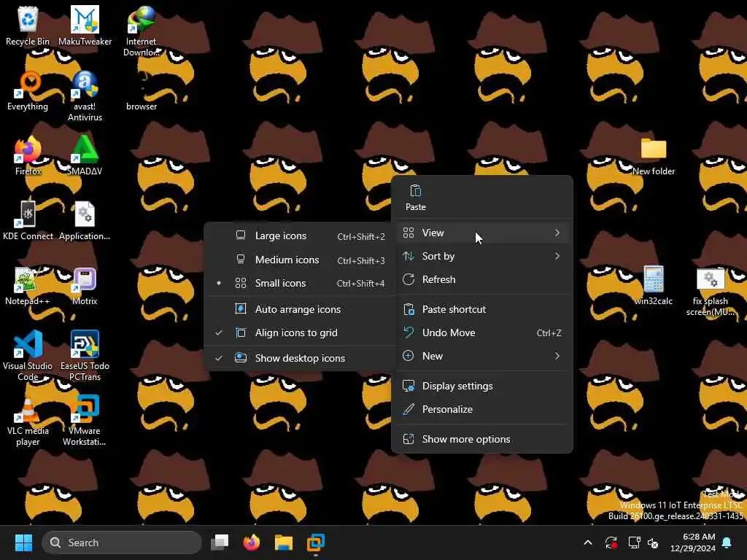Expand the New submenu
Screen dimensions: 747x560
pyautogui.click(x=482, y=356)
